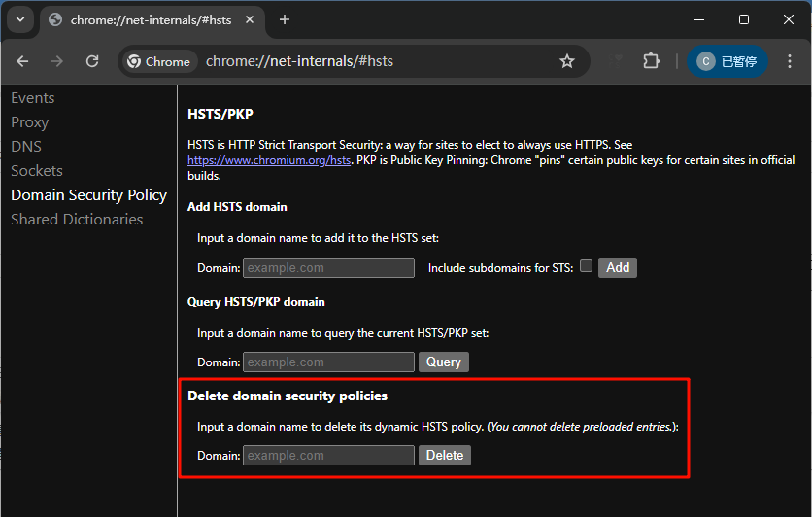Open the Shared Dictionaries section
The height and width of the screenshot is (517, 812).
(x=77, y=220)
